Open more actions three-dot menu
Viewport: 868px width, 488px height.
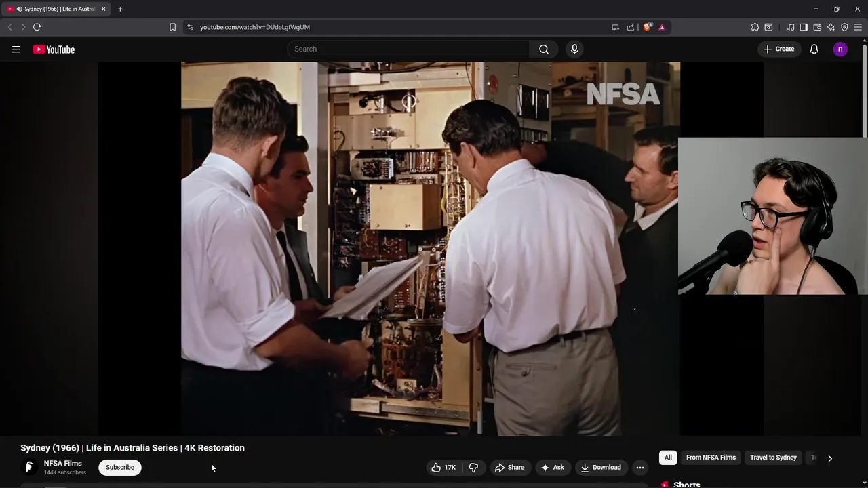tap(639, 467)
